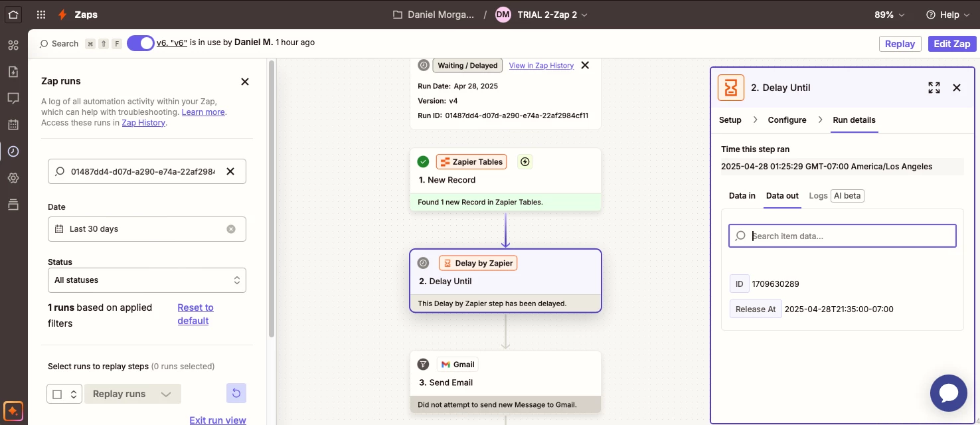This screenshot has height=425, width=980.
Task: Select the Data out tab
Action: pos(782,196)
